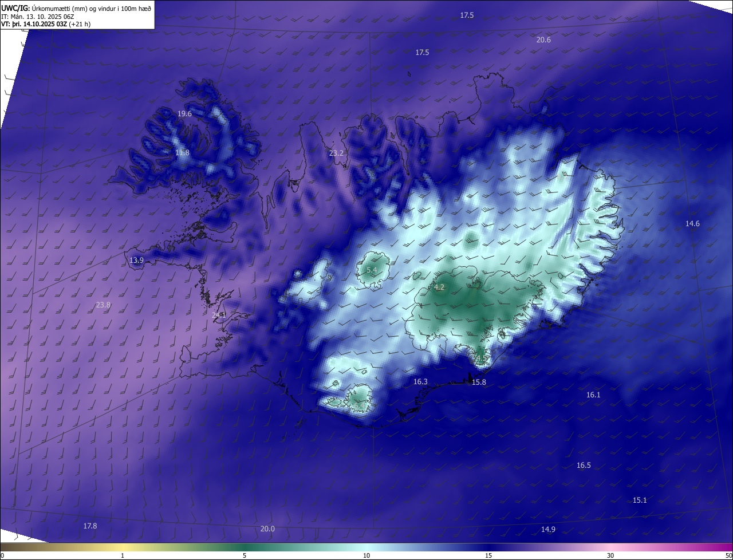Click the 13.9 value on the map
733x560 pixels.
[x=136, y=261]
